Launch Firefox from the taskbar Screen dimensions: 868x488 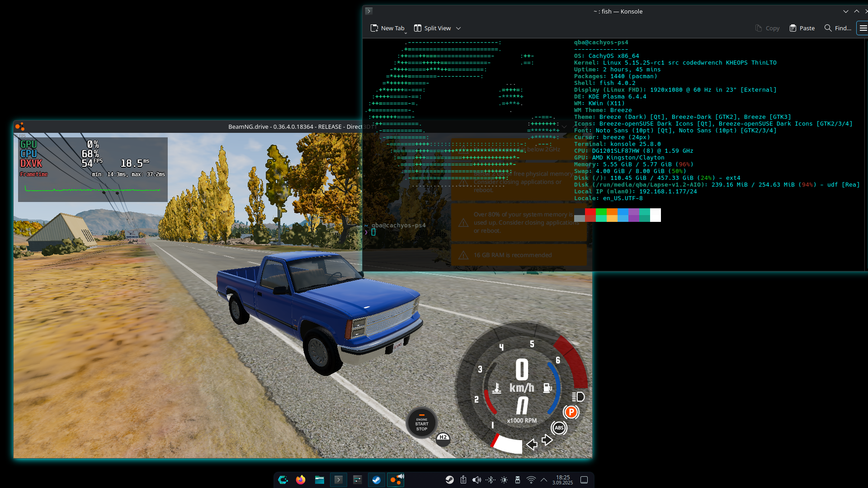click(x=301, y=480)
